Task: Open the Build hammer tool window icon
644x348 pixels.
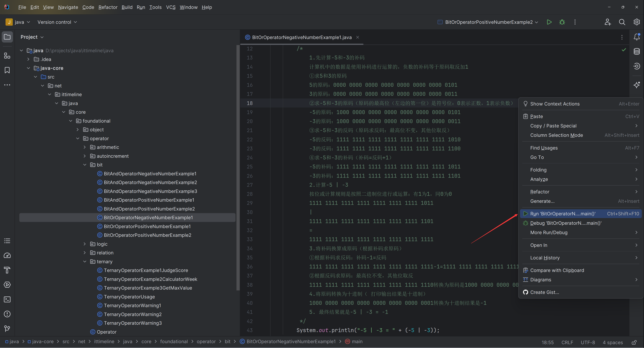Action: pyautogui.click(x=7, y=270)
